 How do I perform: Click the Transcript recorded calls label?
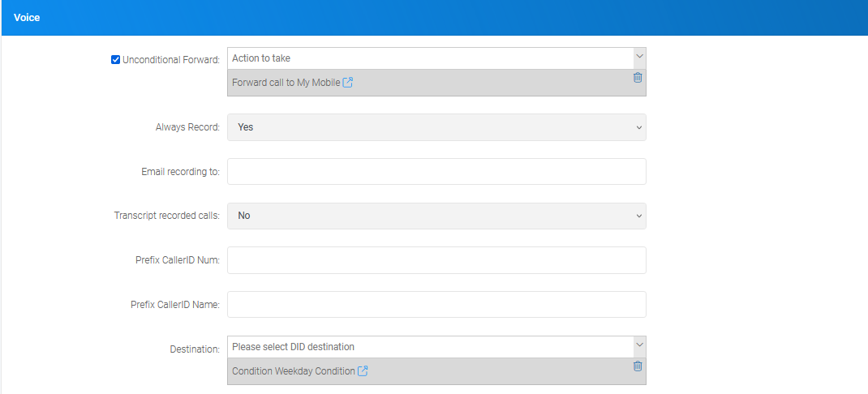pyautogui.click(x=167, y=216)
